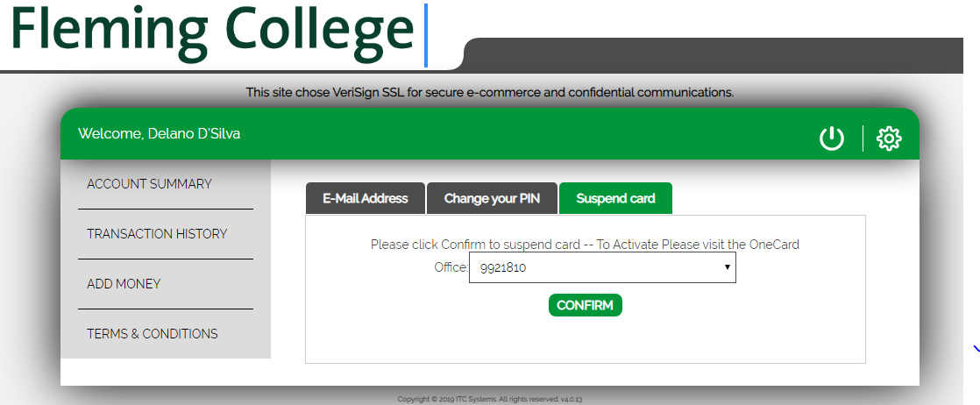Select the Suspend card tab
980x405 pixels.
615,198
